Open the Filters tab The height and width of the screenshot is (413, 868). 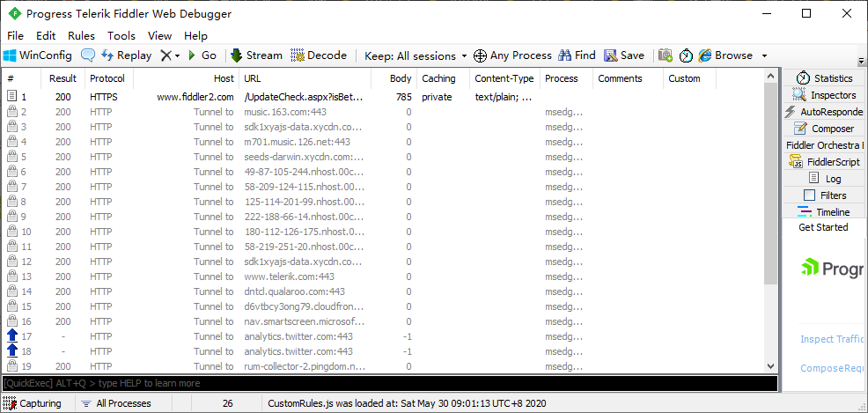click(x=824, y=195)
